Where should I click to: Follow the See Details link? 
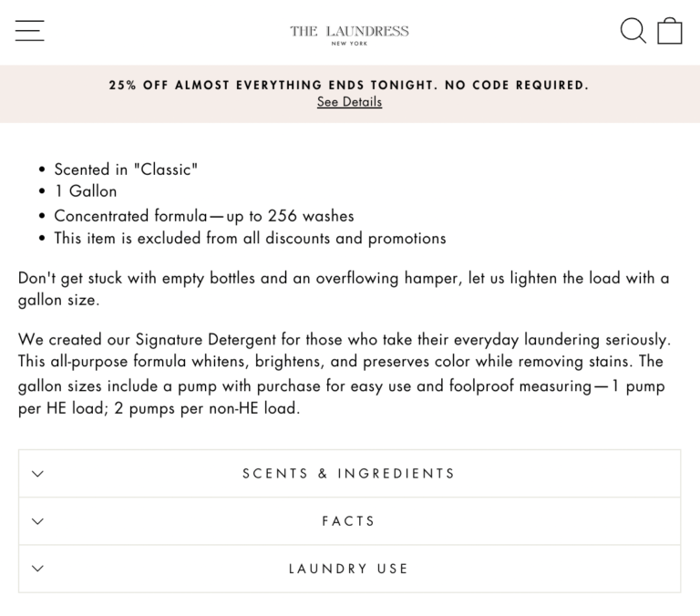tap(349, 102)
